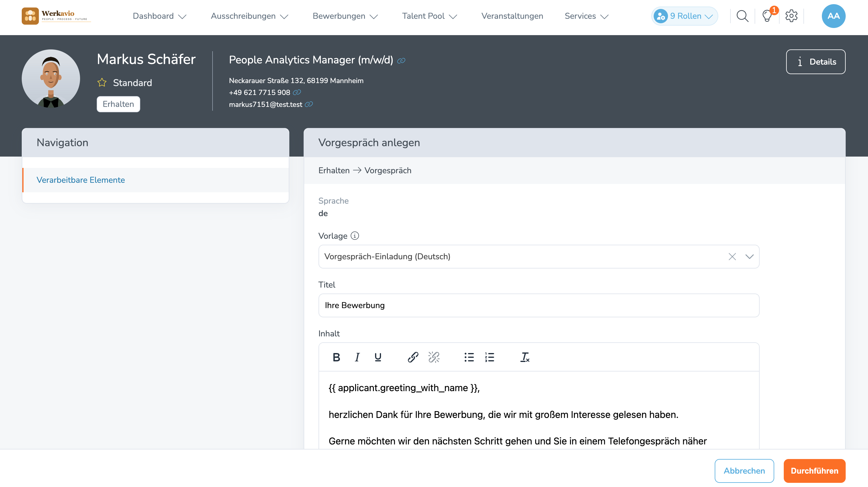Image resolution: width=868 pixels, height=487 pixels.
Task: Click the Vorlage info icon
Action: 355,235
